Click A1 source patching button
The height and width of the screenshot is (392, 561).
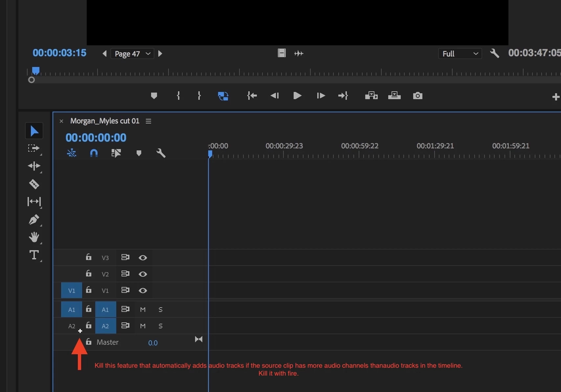tap(72, 310)
